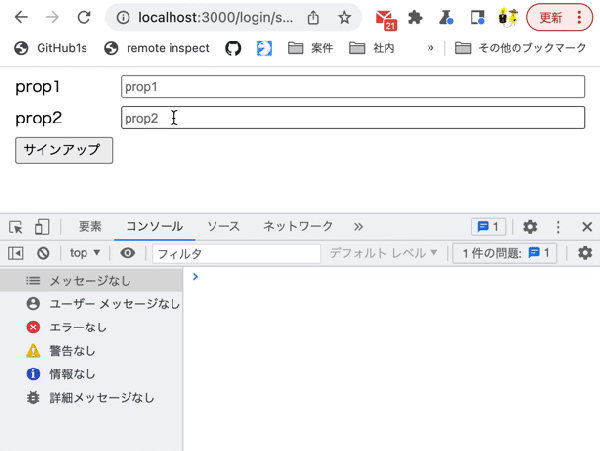Open the Chrome extensions puzzle icon
Screen dimensions: 600x451
tap(415, 18)
